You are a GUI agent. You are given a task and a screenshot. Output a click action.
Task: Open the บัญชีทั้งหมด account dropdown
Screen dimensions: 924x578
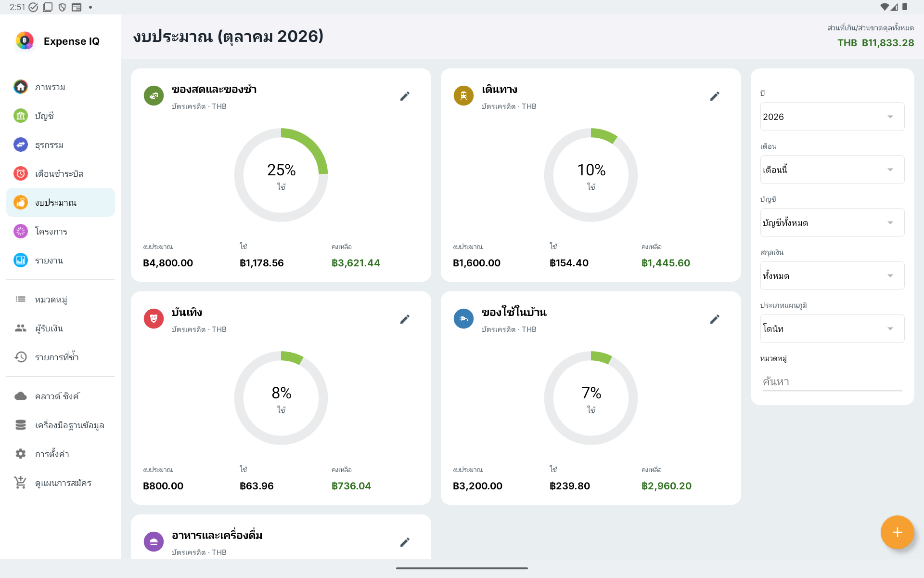coord(832,223)
